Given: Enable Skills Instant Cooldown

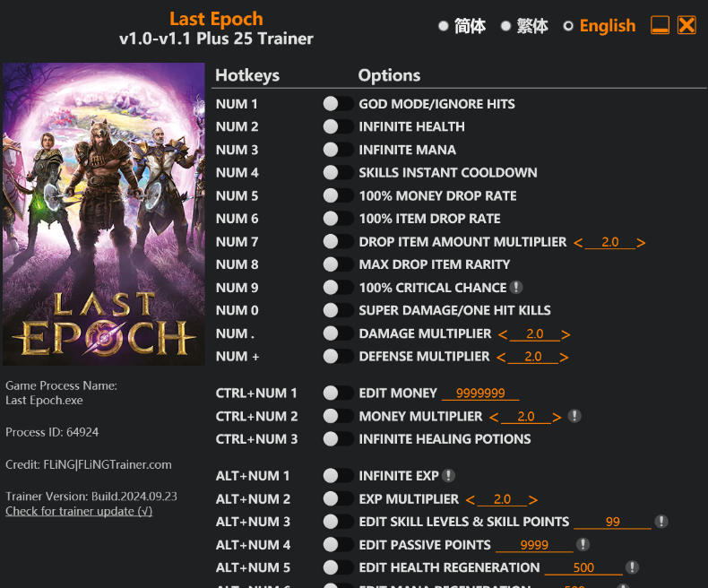Looking at the screenshot, I should (x=338, y=172).
